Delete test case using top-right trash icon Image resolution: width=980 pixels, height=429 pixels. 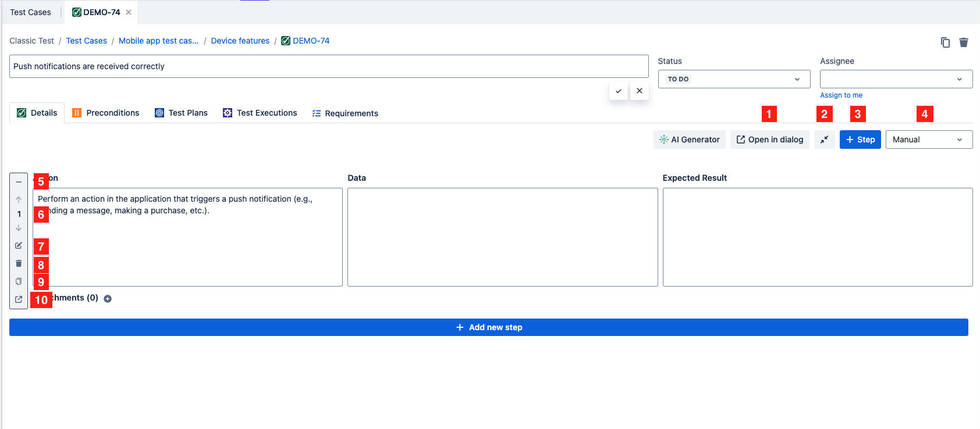(964, 42)
